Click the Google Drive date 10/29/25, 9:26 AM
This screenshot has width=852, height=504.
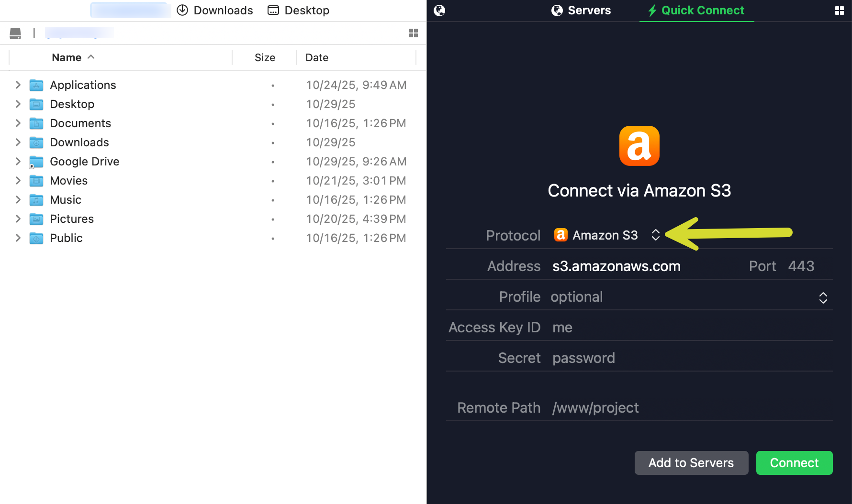click(356, 162)
